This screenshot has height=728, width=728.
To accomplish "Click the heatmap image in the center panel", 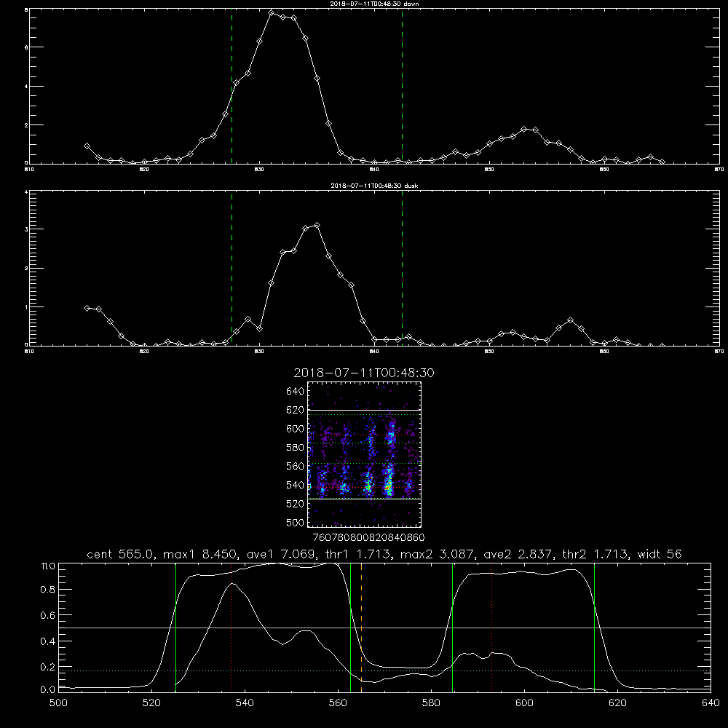I will click(364, 454).
